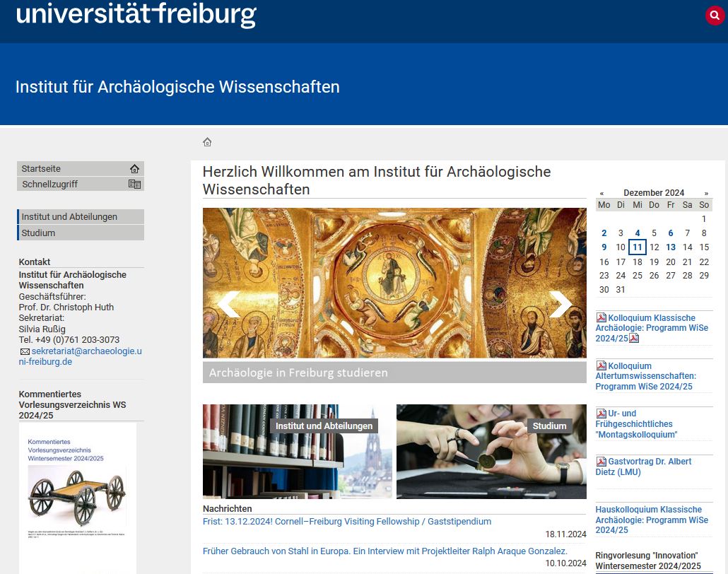Viewport: 728px width, 574px height.
Task: Click PDF icon beside Ur- und Frühgeschichtliches
Action: [601, 414]
